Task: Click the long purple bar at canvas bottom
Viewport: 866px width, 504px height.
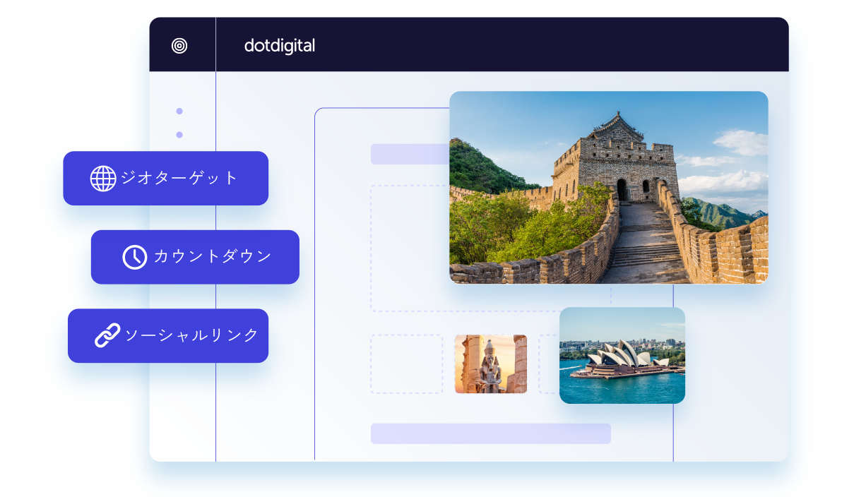Action: 490,433
